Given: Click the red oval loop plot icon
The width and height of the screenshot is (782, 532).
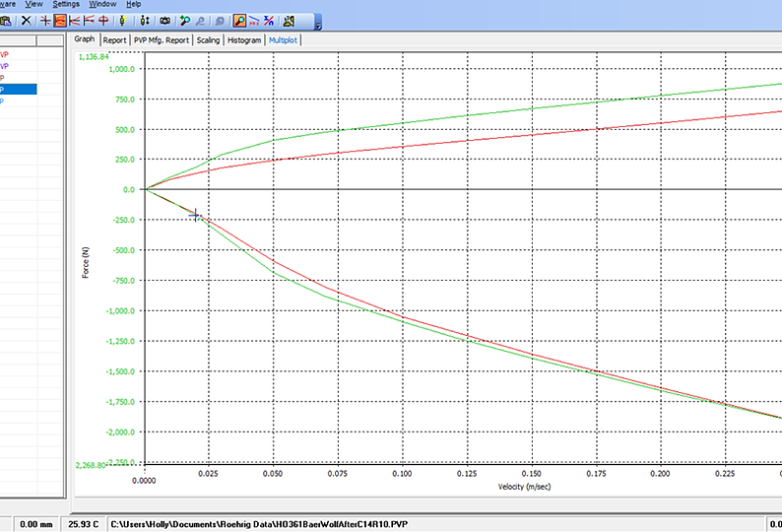Looking at the screenshot, I should pyautogui.click(x=103, y=21).
